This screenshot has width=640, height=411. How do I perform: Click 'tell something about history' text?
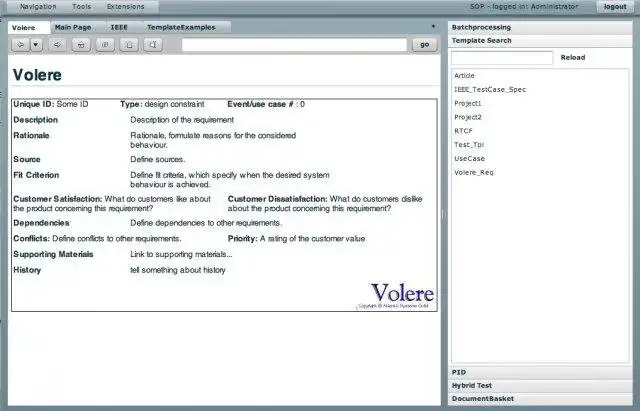pyautogui.click(x=178, y=270)
